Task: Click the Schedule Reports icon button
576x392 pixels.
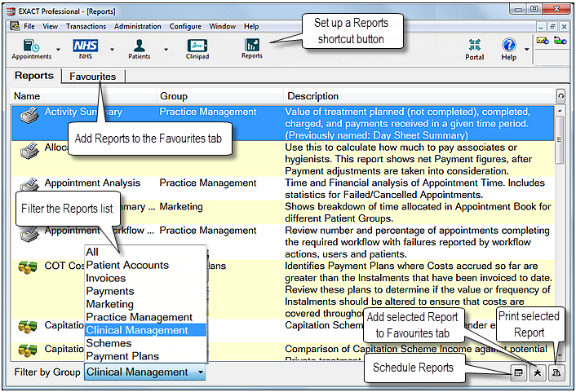Action: (x=518, y=373)
